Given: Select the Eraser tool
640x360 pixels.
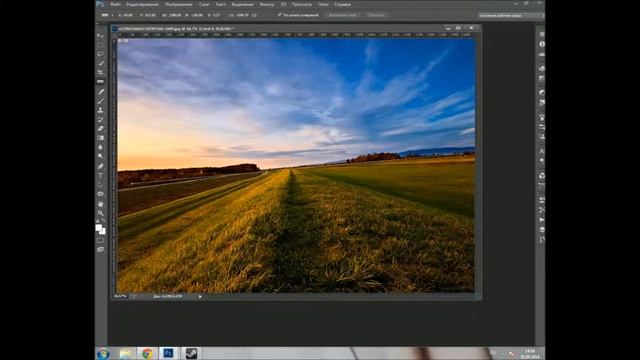Looking at the screenshot, I should (x=100, y=129).
